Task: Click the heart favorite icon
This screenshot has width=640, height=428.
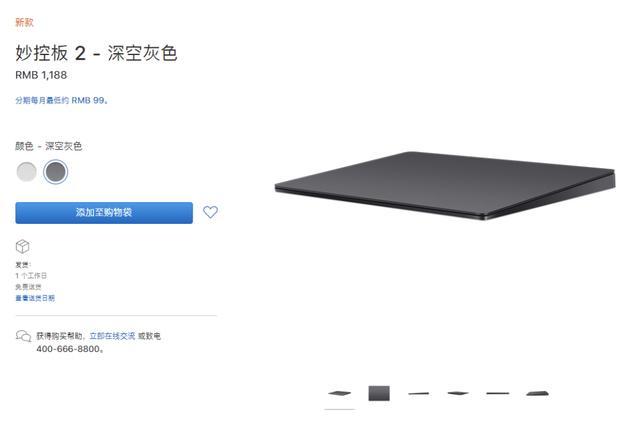Action: [210, 212]
